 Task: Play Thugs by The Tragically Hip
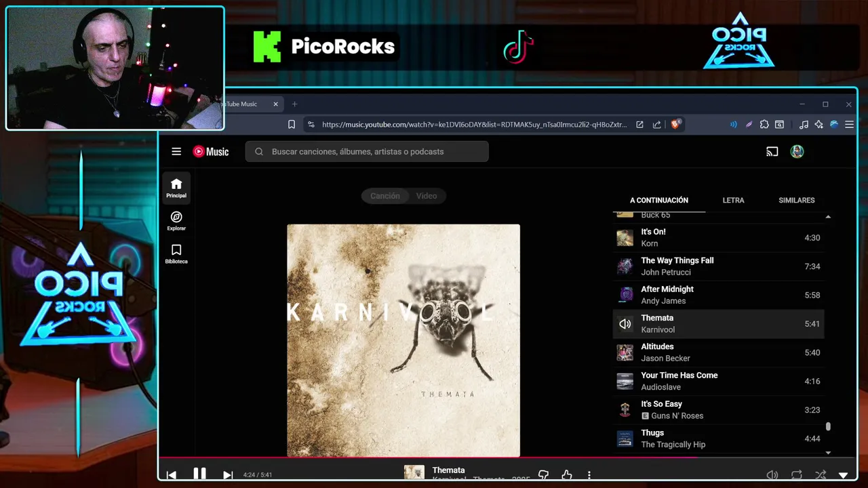point(719,439)
